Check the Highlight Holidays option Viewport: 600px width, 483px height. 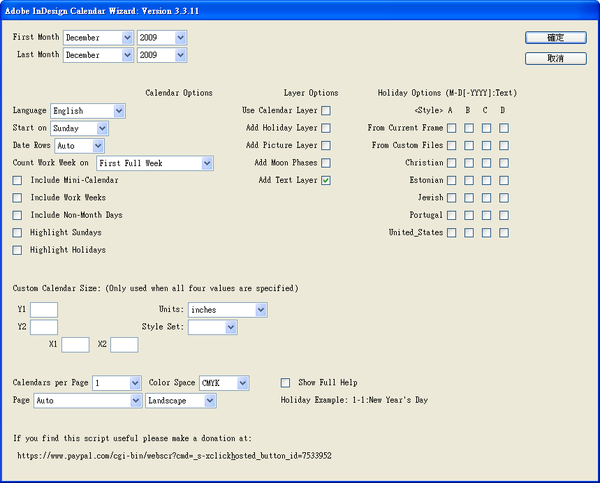tap(17, 250)
